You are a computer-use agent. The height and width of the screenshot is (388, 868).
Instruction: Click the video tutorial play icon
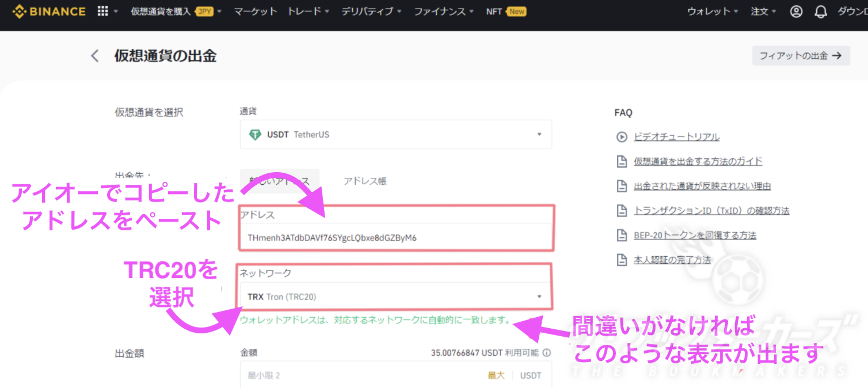pos(622,137)
